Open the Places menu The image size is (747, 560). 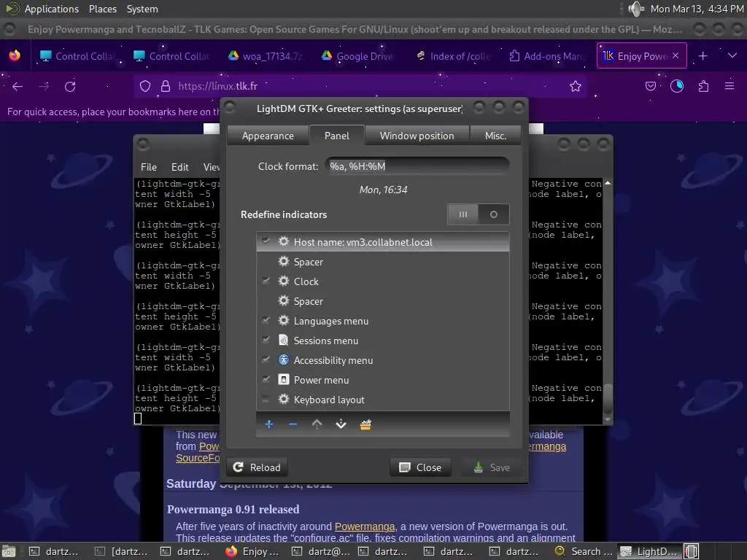coord(102,9)
